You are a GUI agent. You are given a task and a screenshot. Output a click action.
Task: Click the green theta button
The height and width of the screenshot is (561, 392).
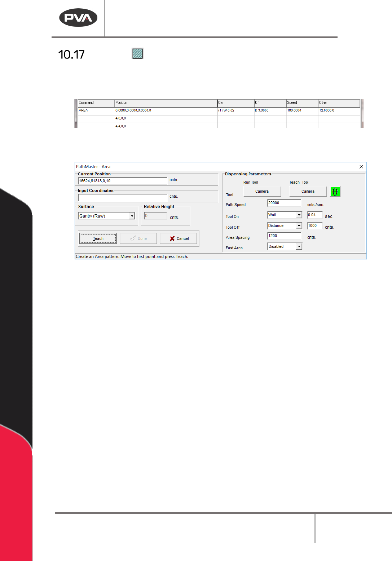point(335,192)
